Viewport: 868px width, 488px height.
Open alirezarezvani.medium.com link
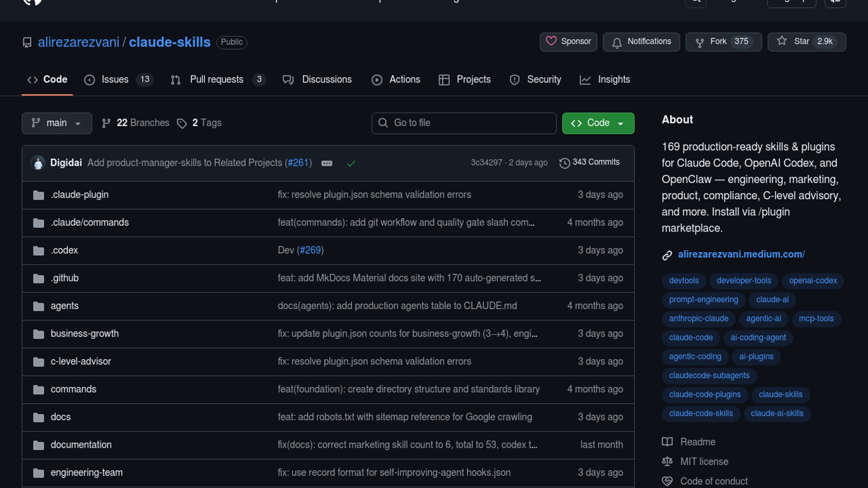coord(741,254)
